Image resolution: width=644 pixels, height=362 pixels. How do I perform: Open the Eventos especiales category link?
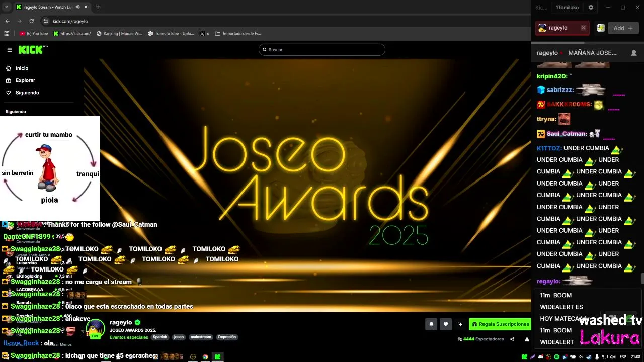click(x=129, y=337)
